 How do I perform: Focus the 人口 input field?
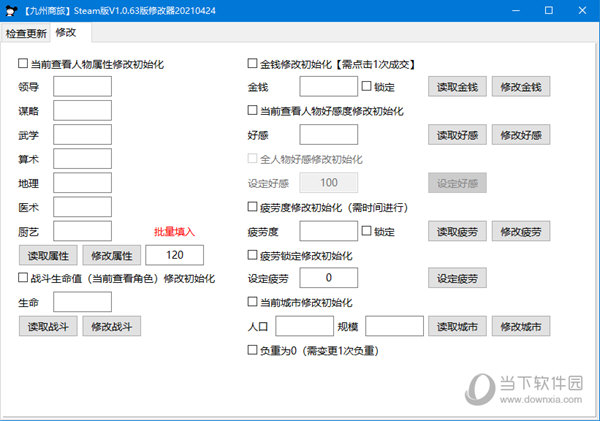tap(305, 326)
